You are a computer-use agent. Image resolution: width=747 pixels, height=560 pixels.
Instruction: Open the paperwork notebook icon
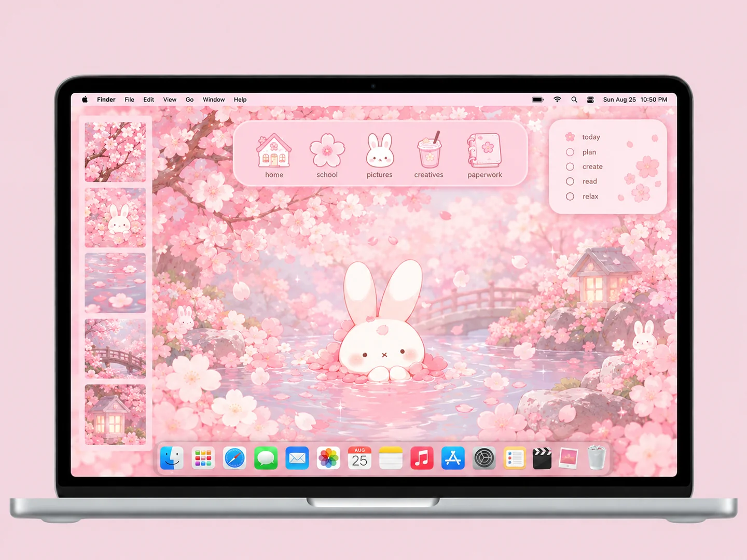pos(485,150)
